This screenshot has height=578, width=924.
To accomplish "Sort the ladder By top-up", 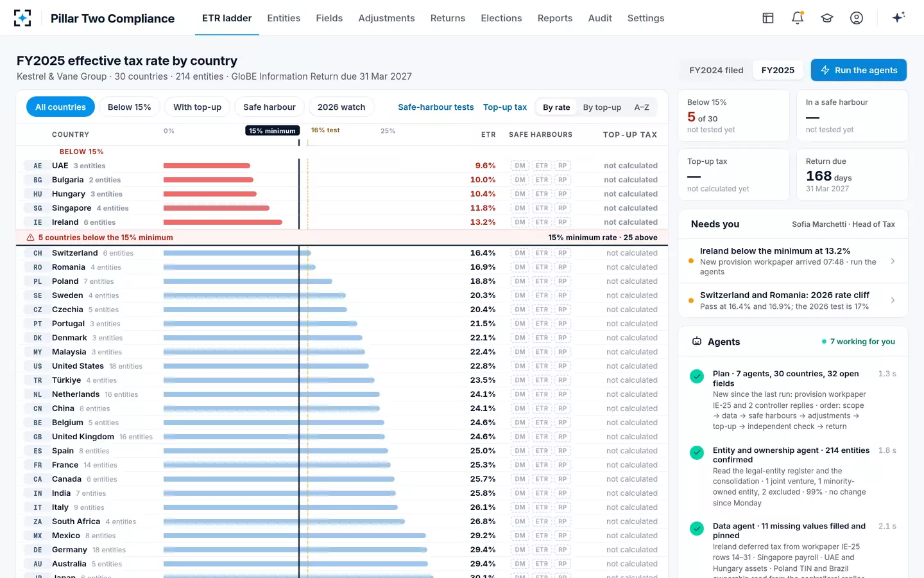I will tap(602, 107).
